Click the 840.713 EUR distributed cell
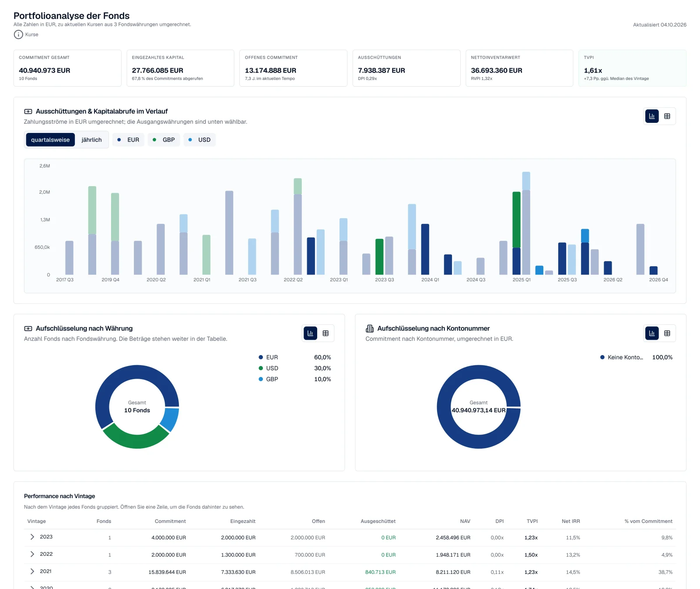This screenshot has height=589, width=700. 380,572
